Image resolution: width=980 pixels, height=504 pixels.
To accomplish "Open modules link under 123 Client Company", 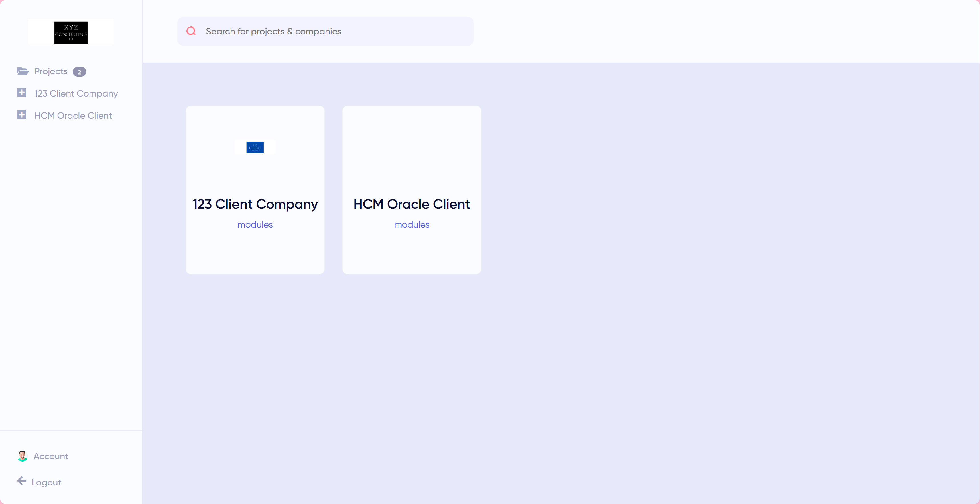I will tap(255, 225).
